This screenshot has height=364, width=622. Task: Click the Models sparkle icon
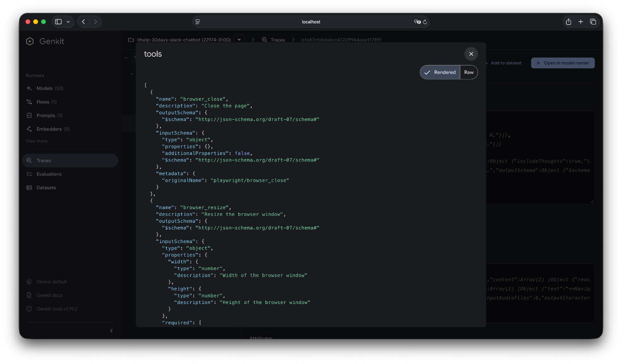(29, 88)
